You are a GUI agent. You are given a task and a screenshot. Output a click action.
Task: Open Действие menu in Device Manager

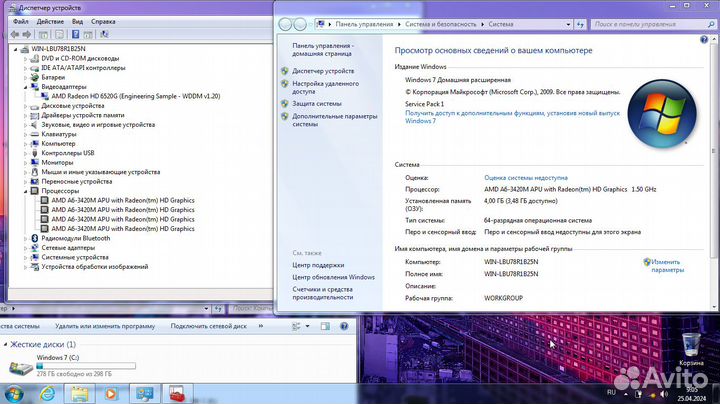50,22
